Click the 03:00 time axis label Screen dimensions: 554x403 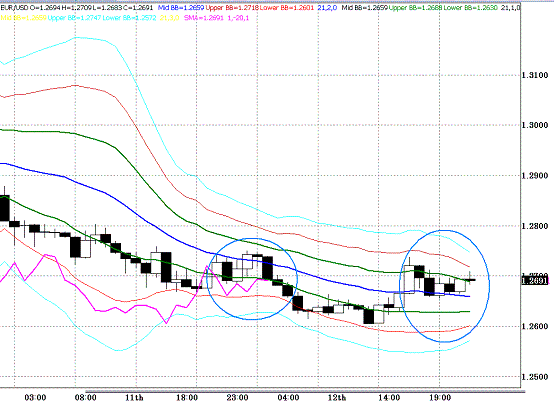pyautogui.click(x=35, y=398)
